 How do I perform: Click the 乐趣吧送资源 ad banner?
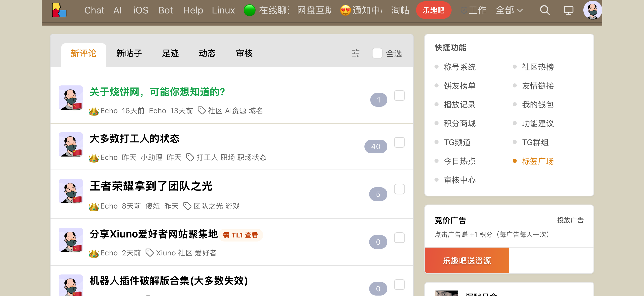coord(467,260)
